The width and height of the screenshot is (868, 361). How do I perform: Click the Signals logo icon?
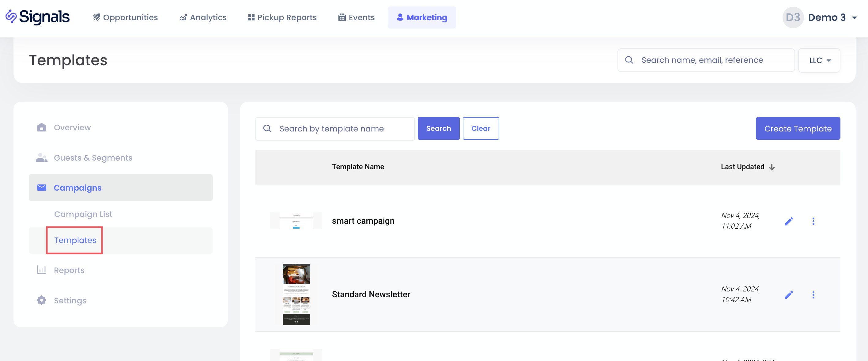[11, 17]
